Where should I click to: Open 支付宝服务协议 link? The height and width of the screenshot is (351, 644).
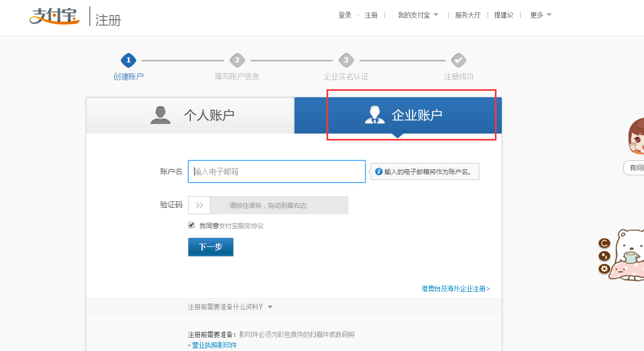tap(242, 225)
